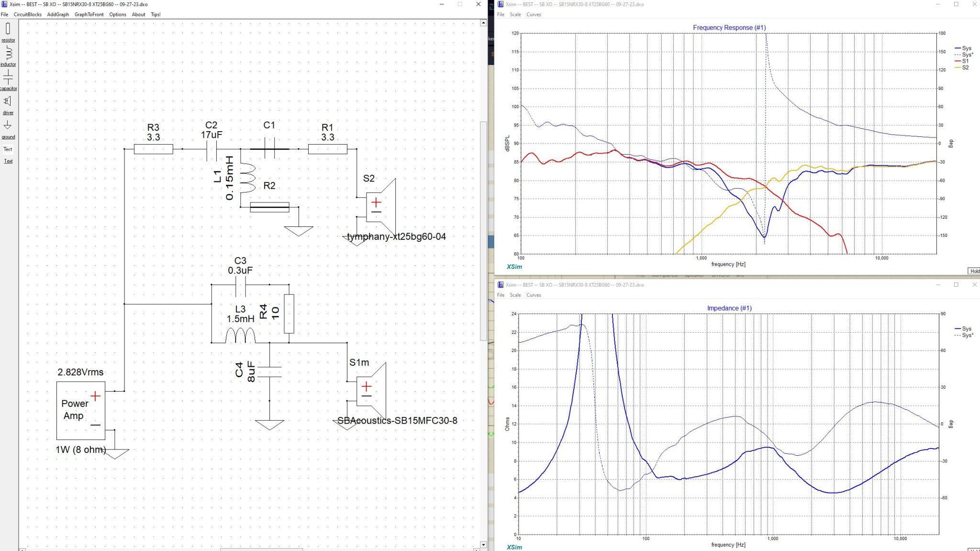Click the 2.828Vrms voltage label
This screenshot has width=980, height=551.
pos(80,372)
